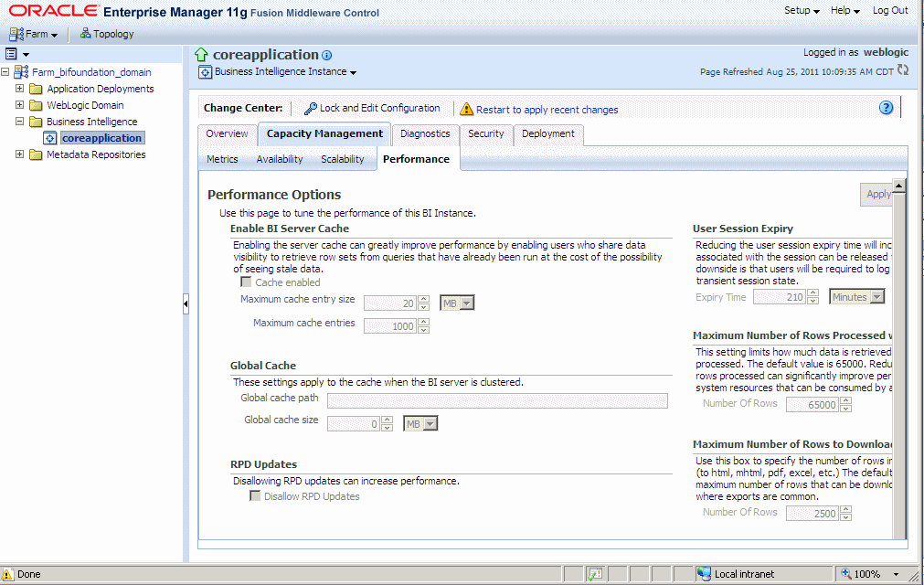Click Global cache size field
The height and width of the screenshot is (585, 924).
[354, 423]
